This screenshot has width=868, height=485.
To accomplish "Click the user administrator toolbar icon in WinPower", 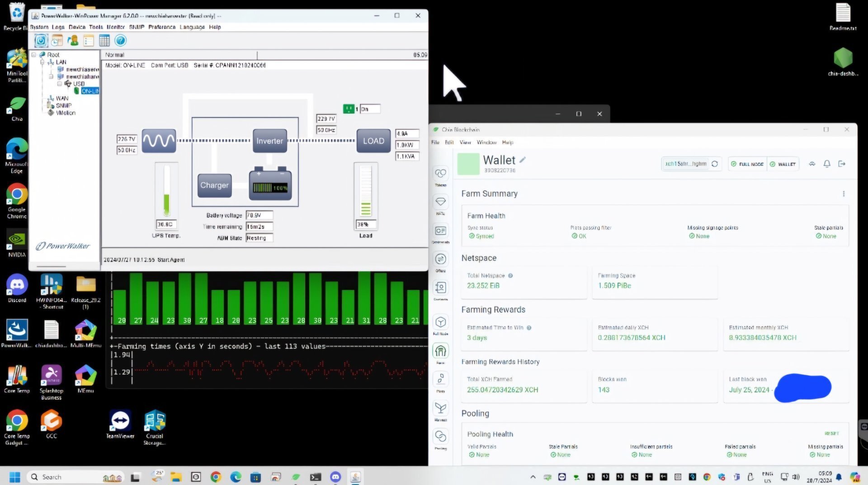I will pos(73,41).
